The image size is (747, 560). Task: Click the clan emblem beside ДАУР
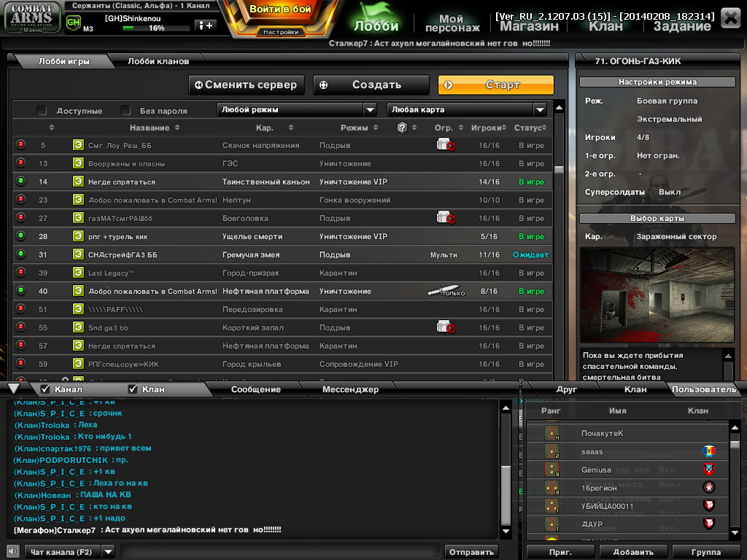click(709, 524)
